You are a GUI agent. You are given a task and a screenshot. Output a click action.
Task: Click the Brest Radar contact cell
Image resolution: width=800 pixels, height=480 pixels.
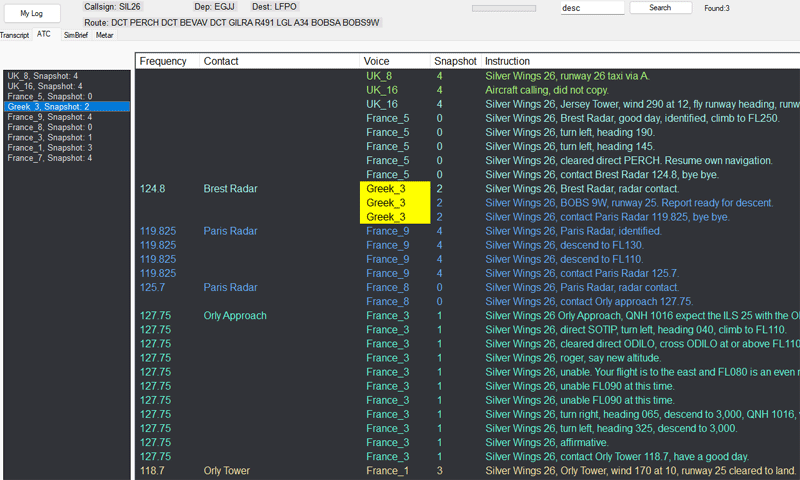point(231,188)
